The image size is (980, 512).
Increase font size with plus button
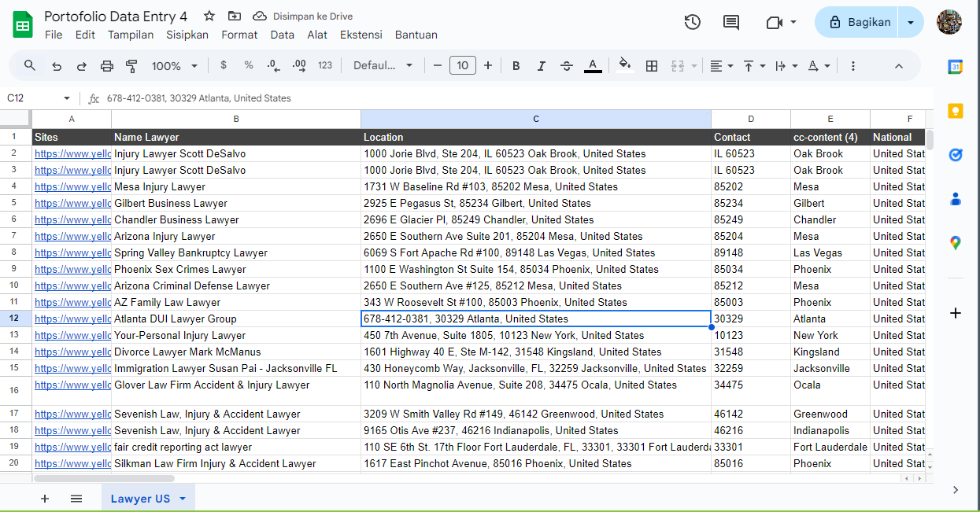click(x=488, y=65)
